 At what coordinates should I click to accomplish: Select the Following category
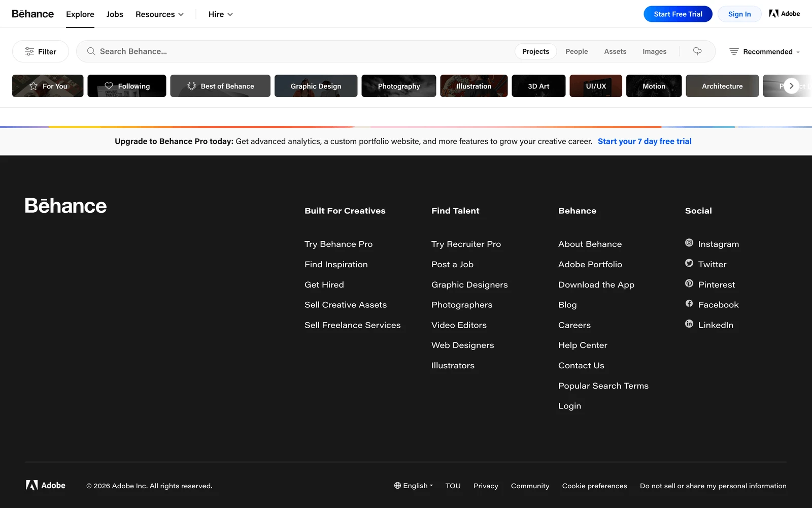coord(127,86)
